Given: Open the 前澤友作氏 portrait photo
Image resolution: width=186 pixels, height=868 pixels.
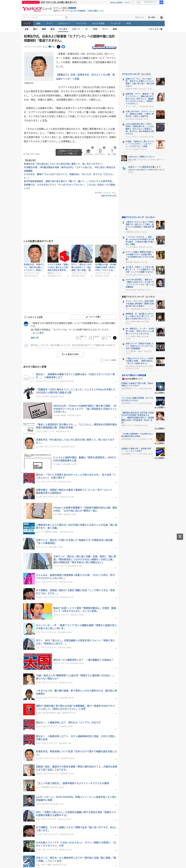Looking at the screenshot, I should point(39,66).
